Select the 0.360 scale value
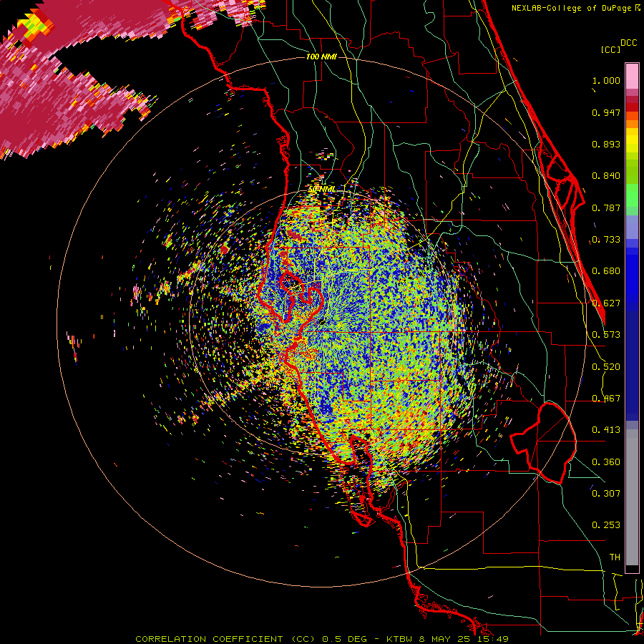The width and height of the screenshot is (644, 644). click(606, 462)
